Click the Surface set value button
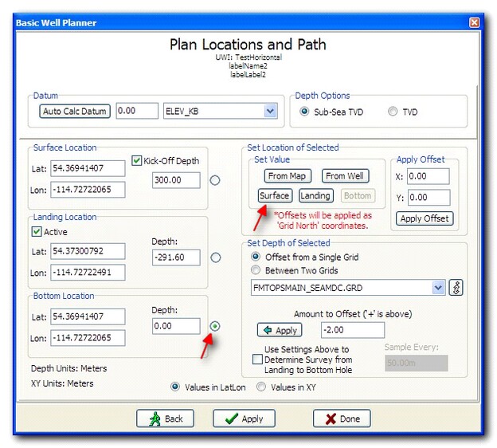 tap(275, 195)
